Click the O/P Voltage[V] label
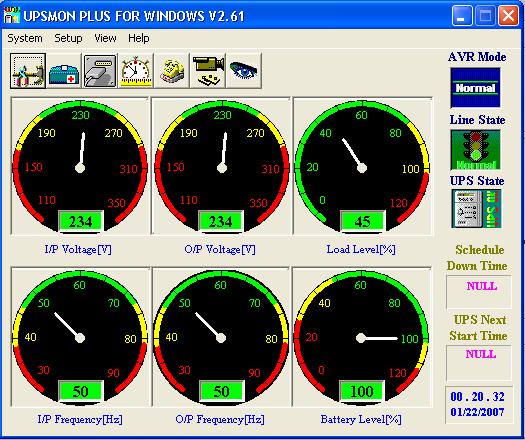The image size is (525, 440). point(220,249)
